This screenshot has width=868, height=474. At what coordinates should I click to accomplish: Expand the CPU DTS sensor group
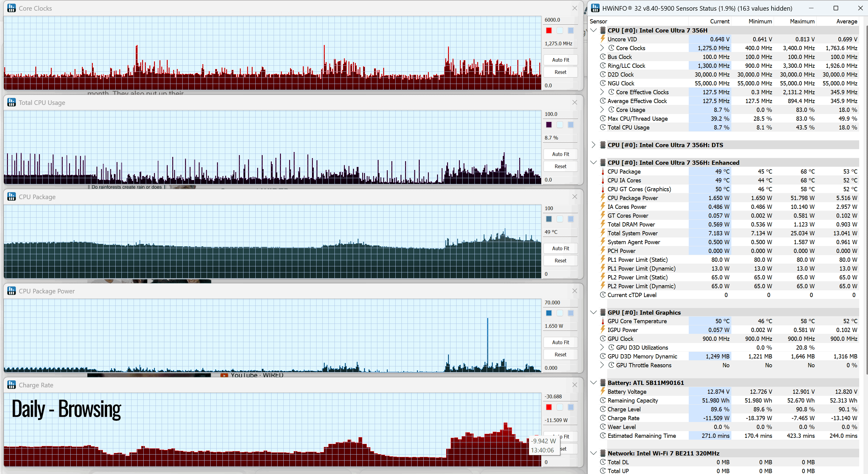594,145
